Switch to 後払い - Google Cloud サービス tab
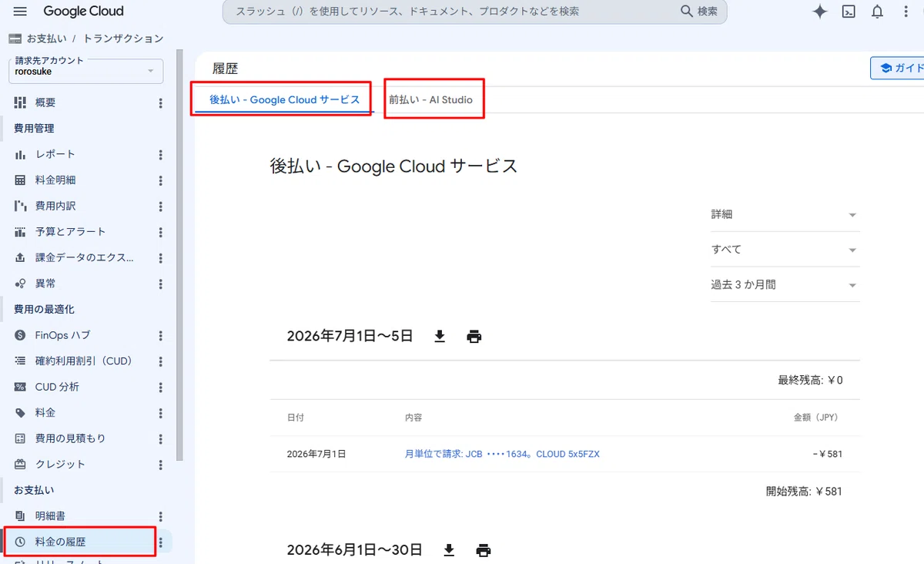The width and height of the screenshot is (924, 564). click(285, 99)
